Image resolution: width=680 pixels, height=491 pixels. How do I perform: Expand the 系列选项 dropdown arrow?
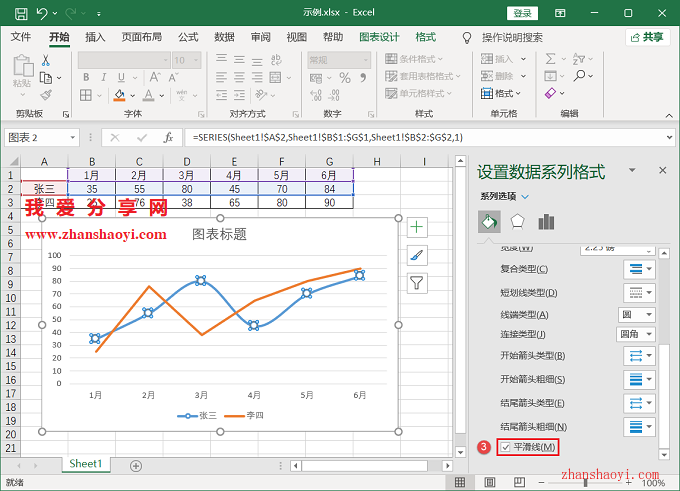525,197
